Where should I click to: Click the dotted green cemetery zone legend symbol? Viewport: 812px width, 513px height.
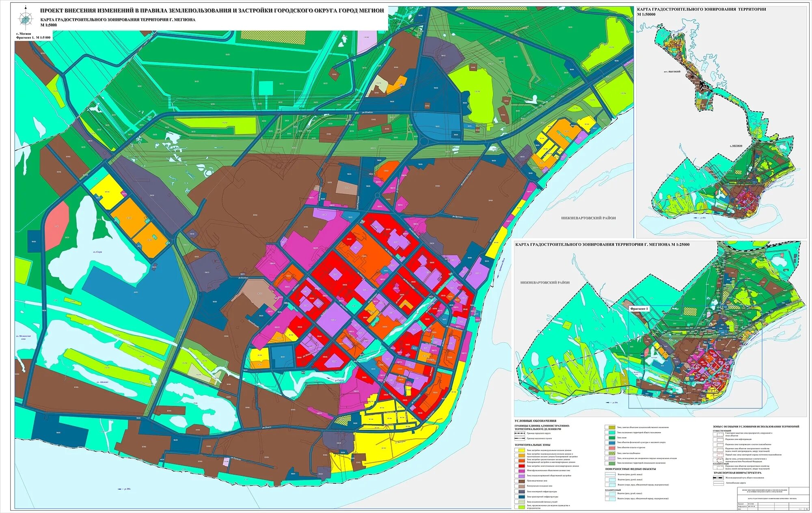pyautogui.click(x=611, y=453)
